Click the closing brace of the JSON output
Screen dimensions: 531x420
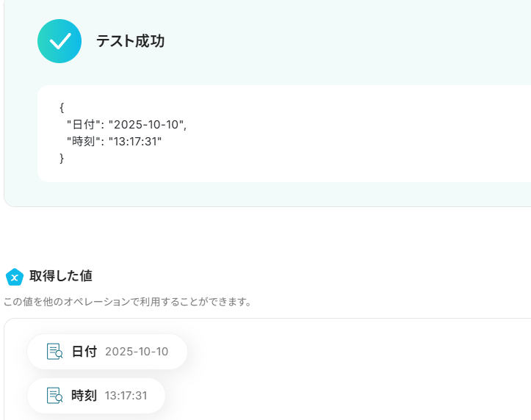tap(62, 158)
